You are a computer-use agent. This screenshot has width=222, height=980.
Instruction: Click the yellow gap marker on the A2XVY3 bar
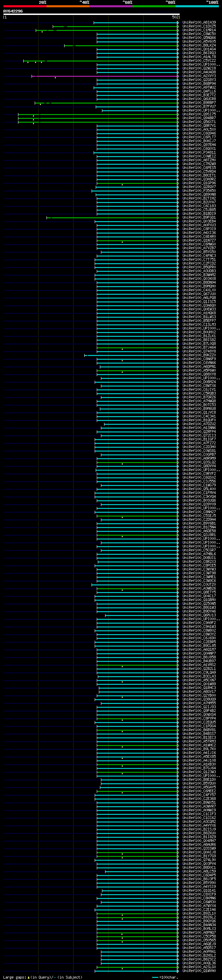(x=55, y=78)
